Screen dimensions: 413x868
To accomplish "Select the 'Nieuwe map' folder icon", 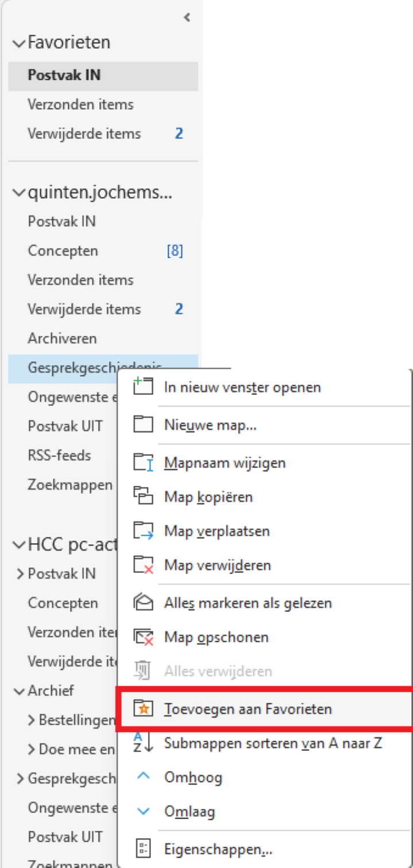I will (x=143, y=424).
